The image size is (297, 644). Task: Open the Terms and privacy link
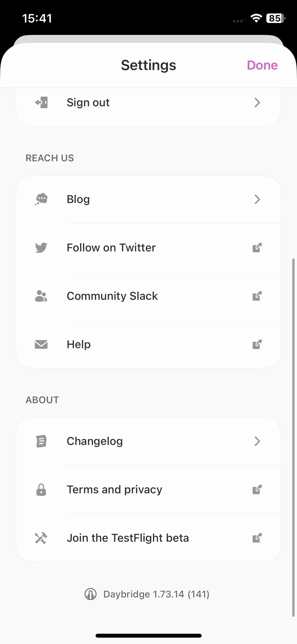point(149,490)
